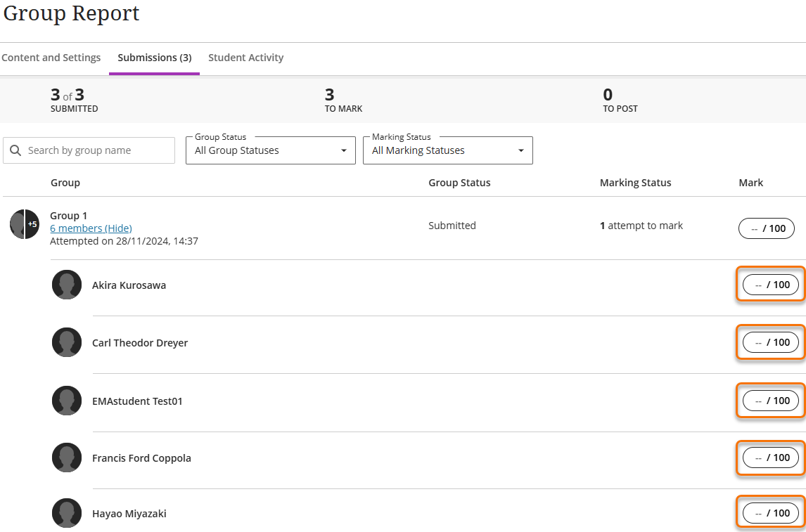This screenshot has width=806, height=532.
Task: Click Francis Ford Coppola's mark pill
Action: (x=771, y=458)
